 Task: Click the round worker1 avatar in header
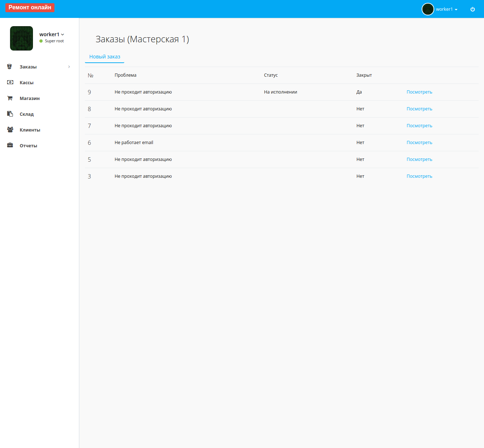[x=428, y=9]
